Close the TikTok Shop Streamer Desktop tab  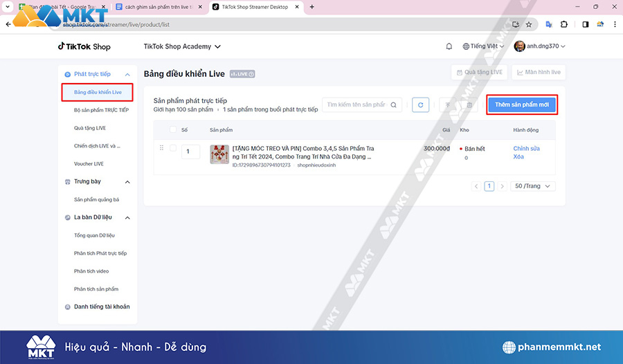297,7
